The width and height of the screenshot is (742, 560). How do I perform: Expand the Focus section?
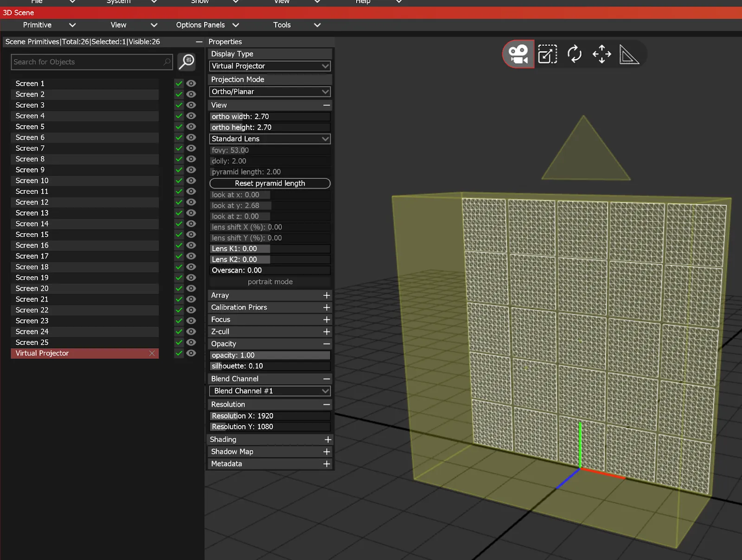[326, 319]
